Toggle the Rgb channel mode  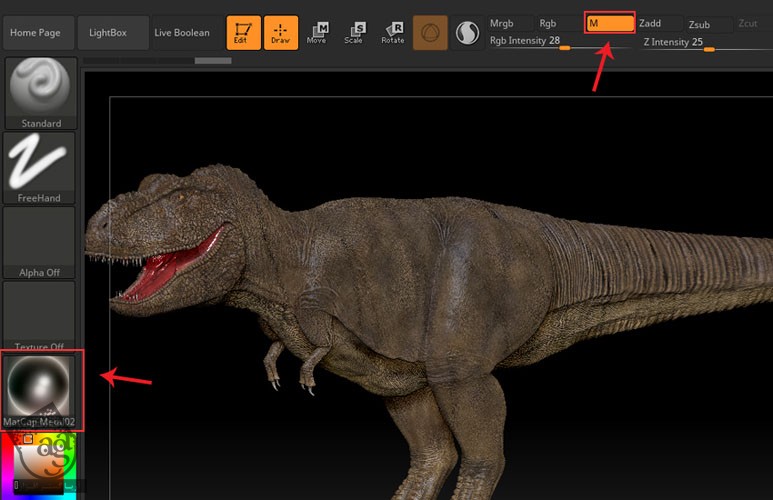(556, 23)
